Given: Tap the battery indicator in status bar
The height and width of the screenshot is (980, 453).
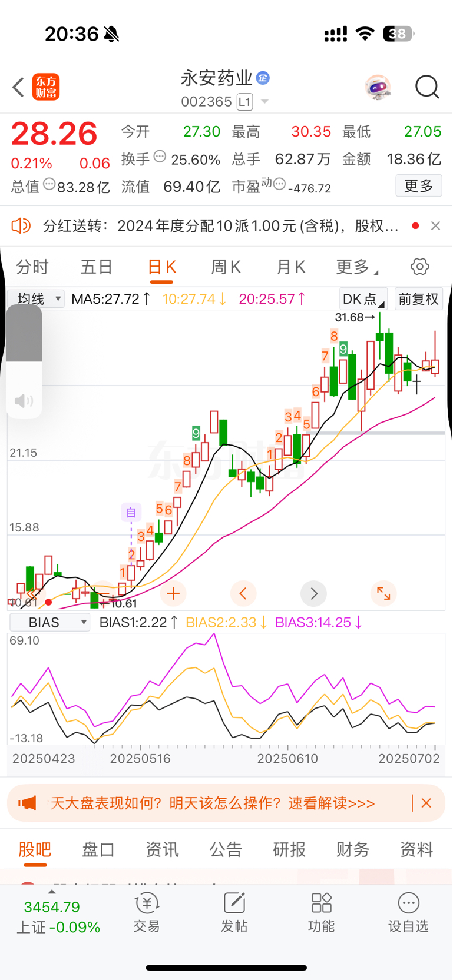Looking at the screenshot, I should (x=398, y=34).
